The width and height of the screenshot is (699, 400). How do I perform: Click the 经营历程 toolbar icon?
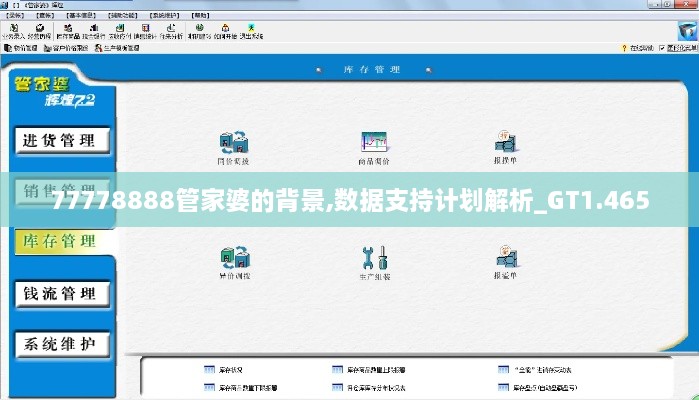pyautogui.click(x=39, y=31)
